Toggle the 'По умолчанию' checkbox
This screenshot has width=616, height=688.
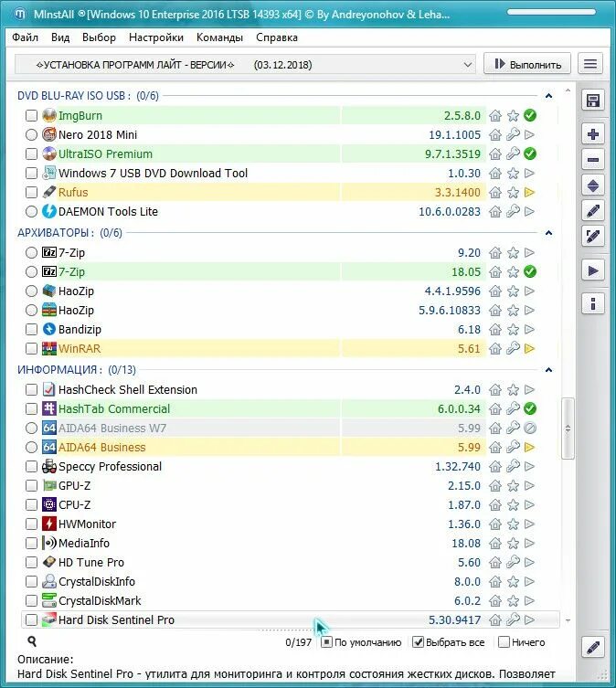(x=326, y=642)
